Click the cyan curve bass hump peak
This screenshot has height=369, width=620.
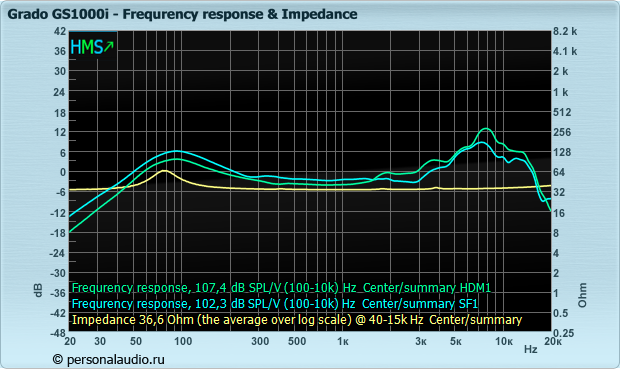pos(176,151)
